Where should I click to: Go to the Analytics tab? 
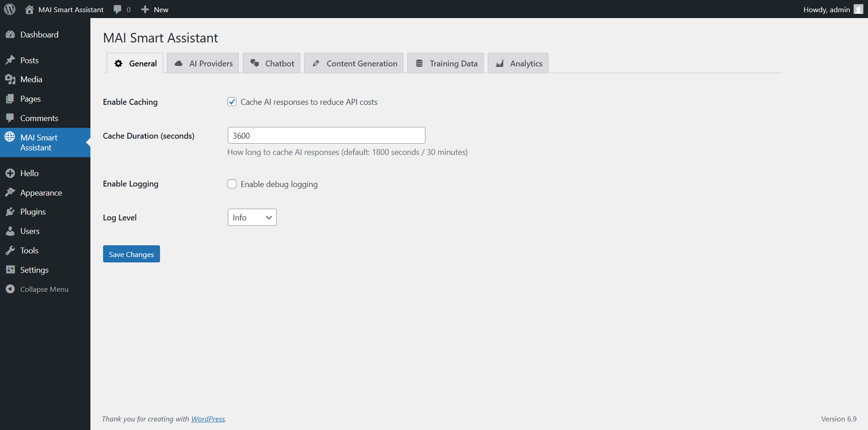(x=518, y=63)
